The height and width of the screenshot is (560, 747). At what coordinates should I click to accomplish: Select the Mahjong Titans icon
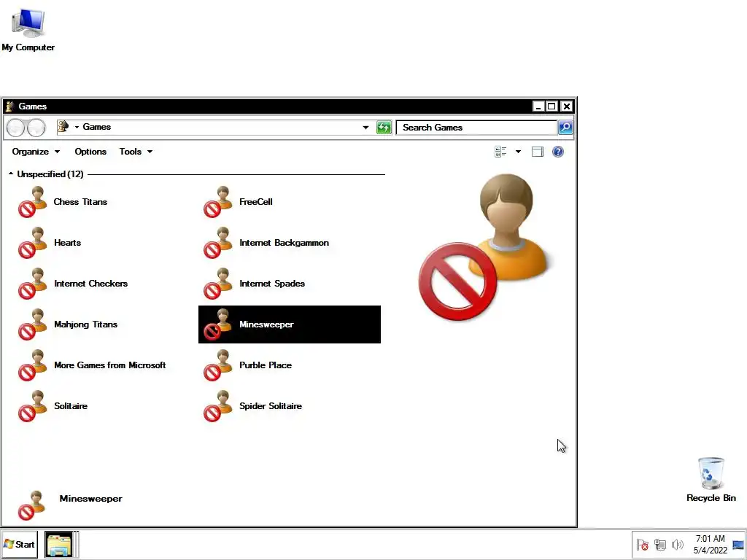pos(33,324)
